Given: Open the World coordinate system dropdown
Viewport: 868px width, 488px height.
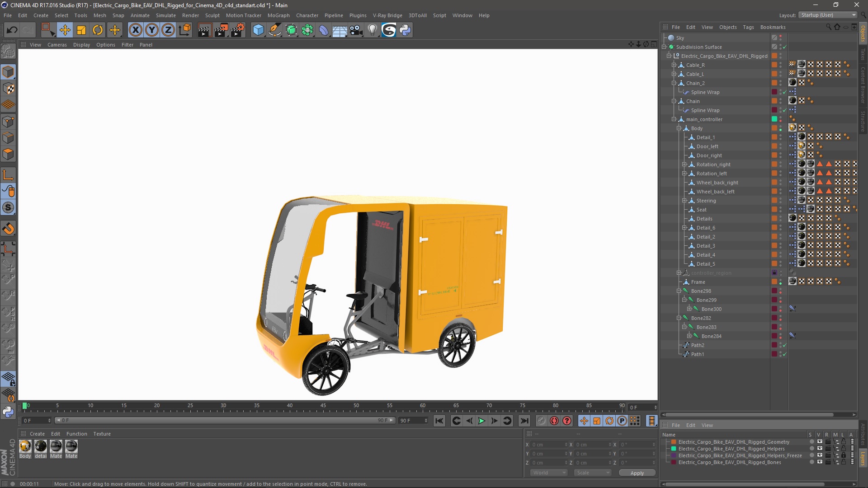Looking at the screenshot, I should tap(549, 473).
